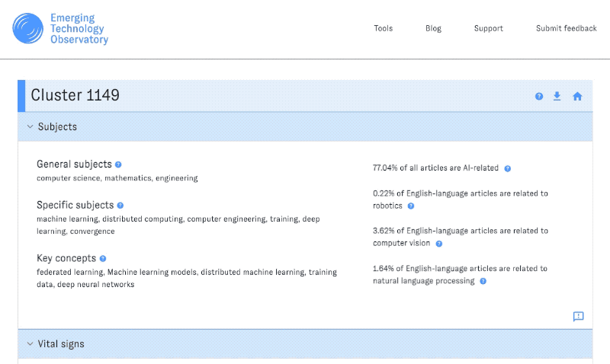Open info icon for AI-related percentage
The image size is (610, 364).
click(x=507, y=168)
